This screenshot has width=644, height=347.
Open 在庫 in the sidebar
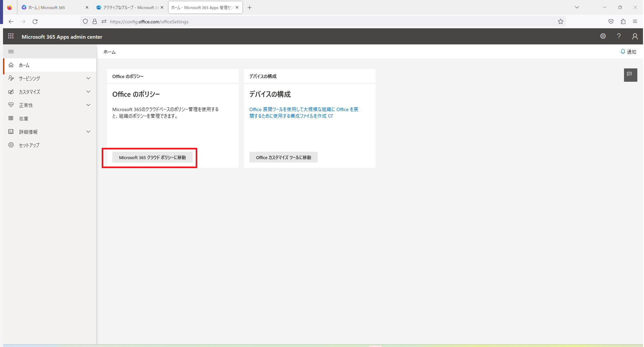coord(24,118)
